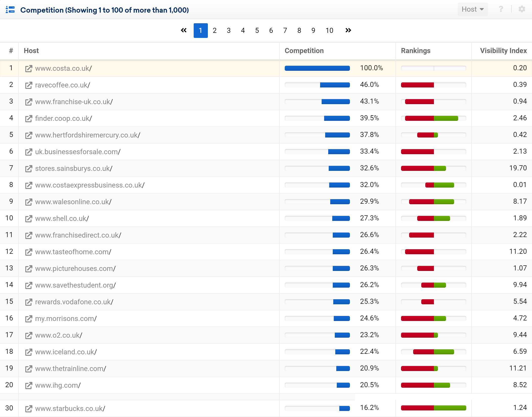Open external link icon for www.hertfordshiremercury.co.uk

click(29, 135)
